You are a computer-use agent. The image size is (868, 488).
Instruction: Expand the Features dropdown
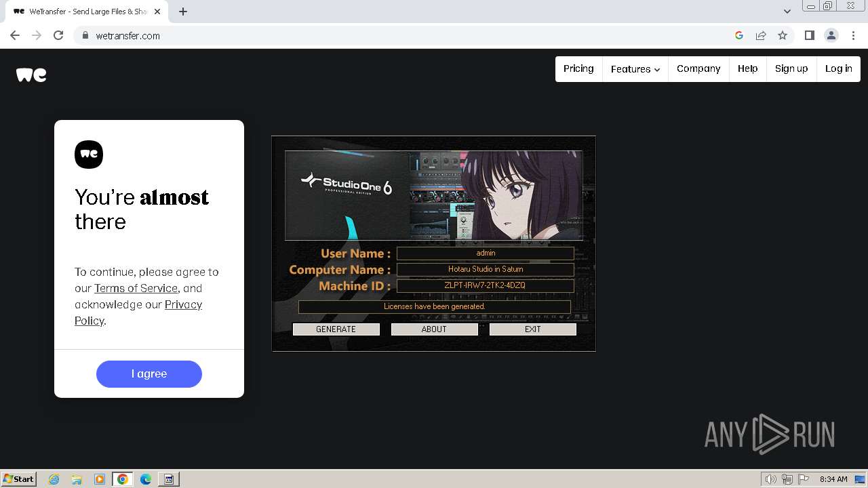tap(635, 69)
